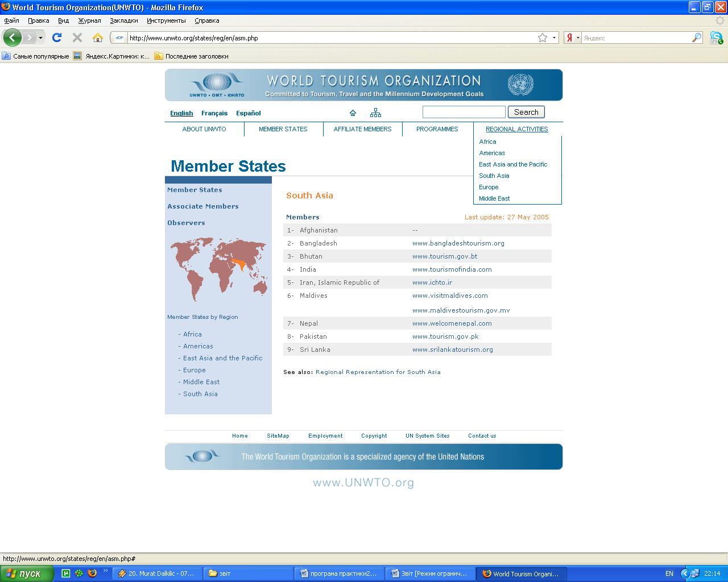The image size is (728, 582).
Task: Select Americas in Regional Activities dropdown
Action: coord(492,153)
